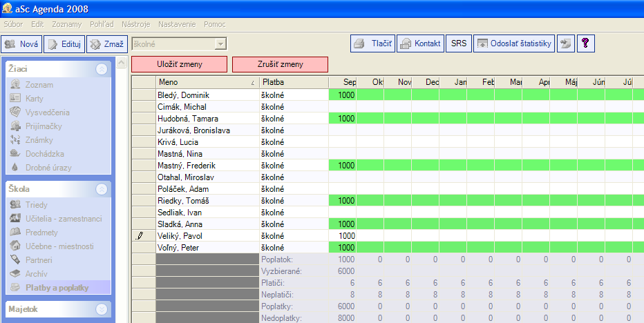Select Archív in the sidebar
This screenshot has width=644, height=323.
point(36,274)
